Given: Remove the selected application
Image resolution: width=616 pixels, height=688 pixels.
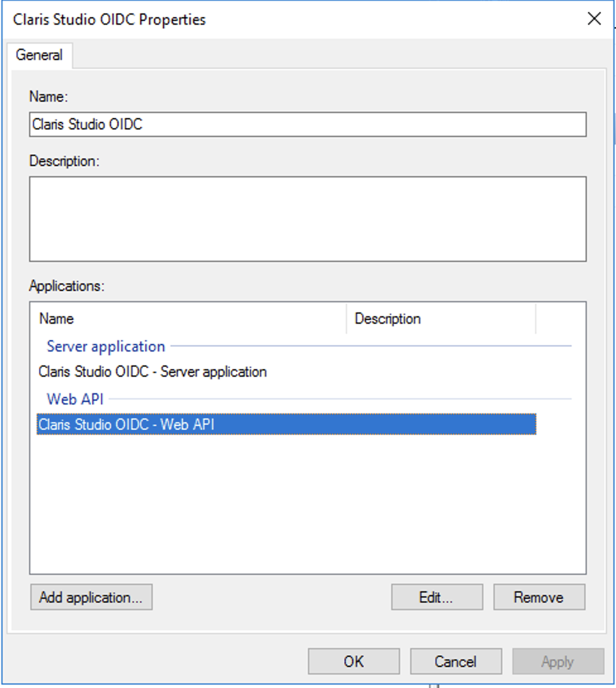Looking at the screenshot, I should pos(539,596).
